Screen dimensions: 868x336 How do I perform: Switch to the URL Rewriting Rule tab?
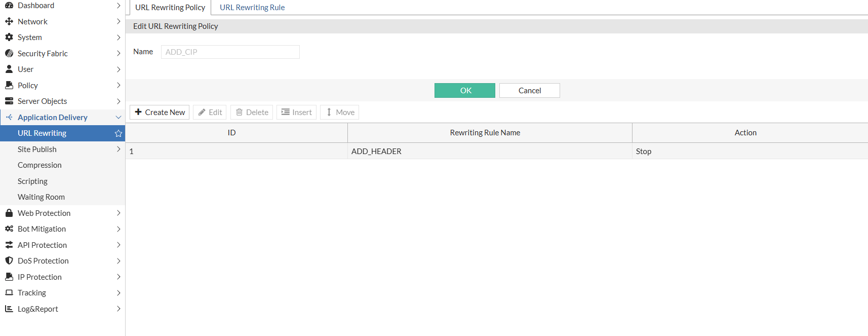pos(252,8)
